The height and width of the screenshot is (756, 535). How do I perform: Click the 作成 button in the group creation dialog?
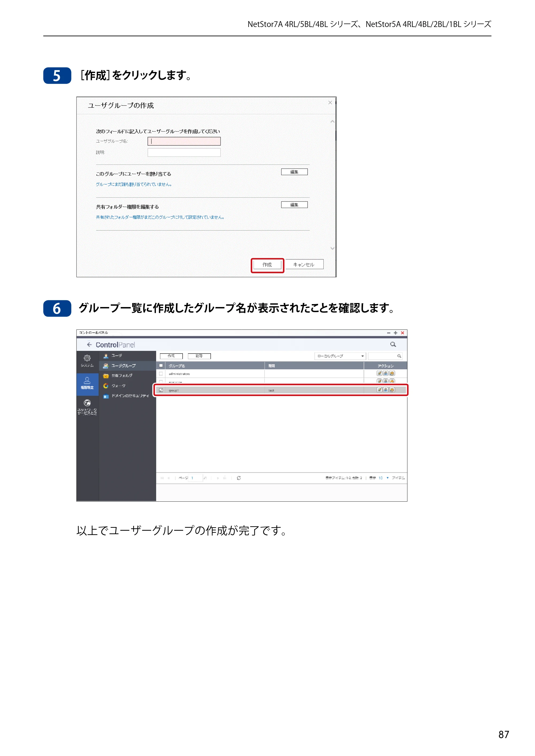pos(267,265)
